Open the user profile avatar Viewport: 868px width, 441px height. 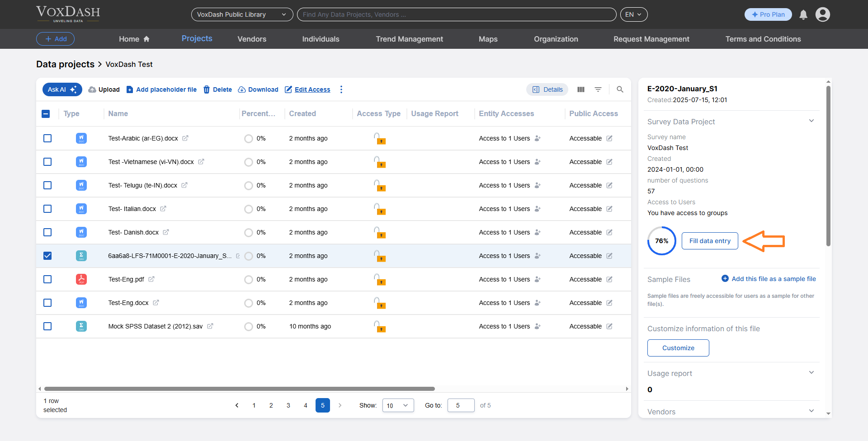click(x=822, y=14)
